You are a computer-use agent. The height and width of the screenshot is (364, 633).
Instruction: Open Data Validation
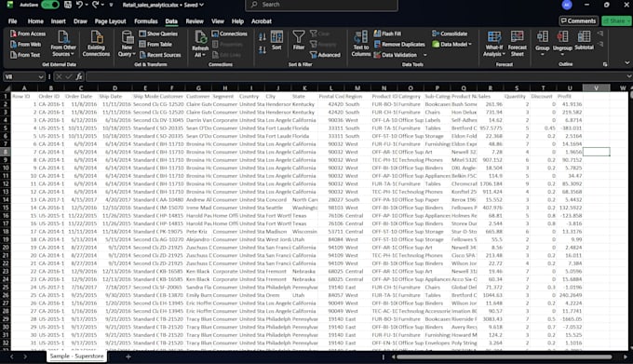[x=396, y=55]
